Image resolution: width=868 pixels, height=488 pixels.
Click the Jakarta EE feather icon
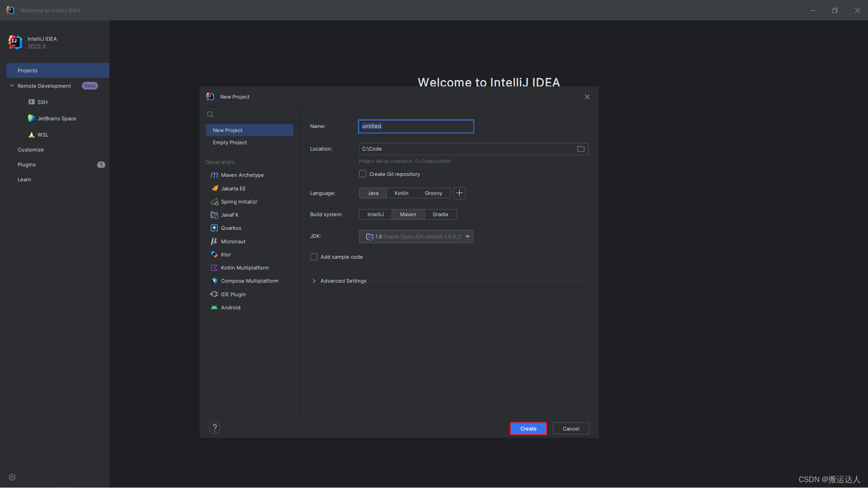point(215,189)
